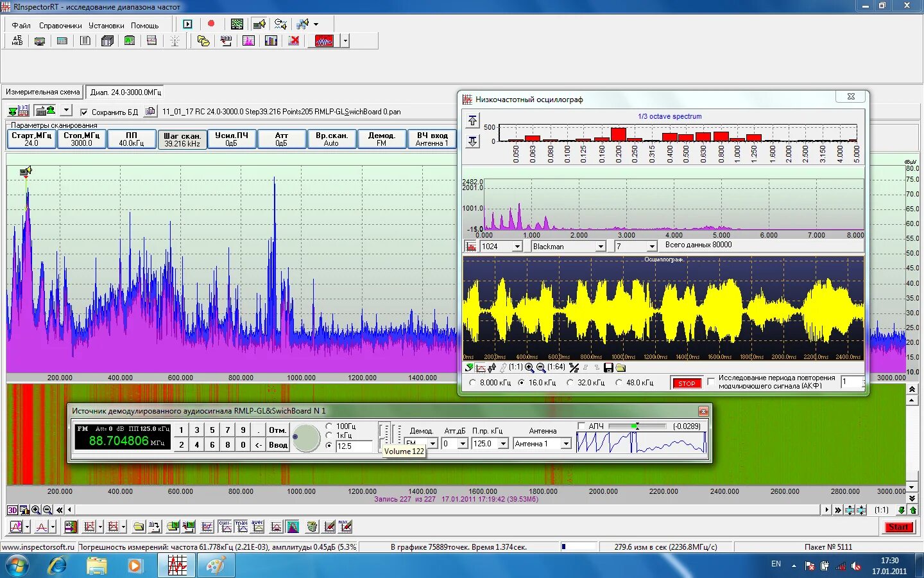The image size is (924, 578).
Task: Open the Демод. dropdown in audio source panel
Action: 432,444
